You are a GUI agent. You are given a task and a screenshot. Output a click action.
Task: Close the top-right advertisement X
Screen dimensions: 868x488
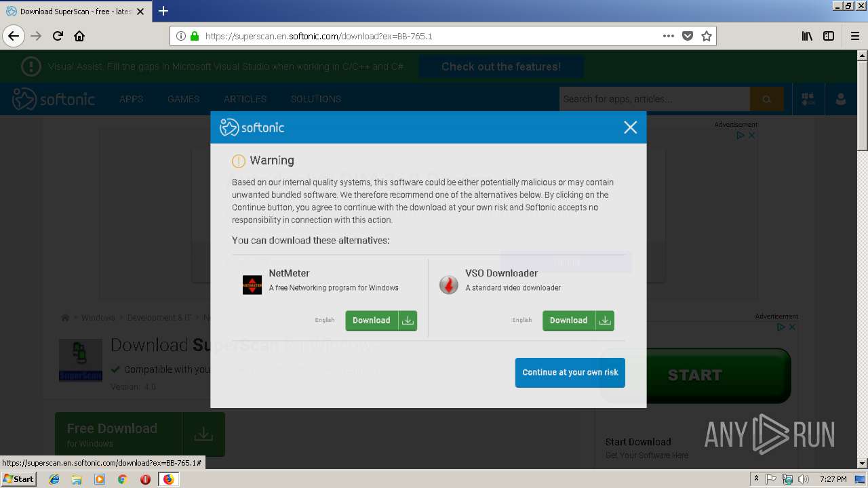751,136
